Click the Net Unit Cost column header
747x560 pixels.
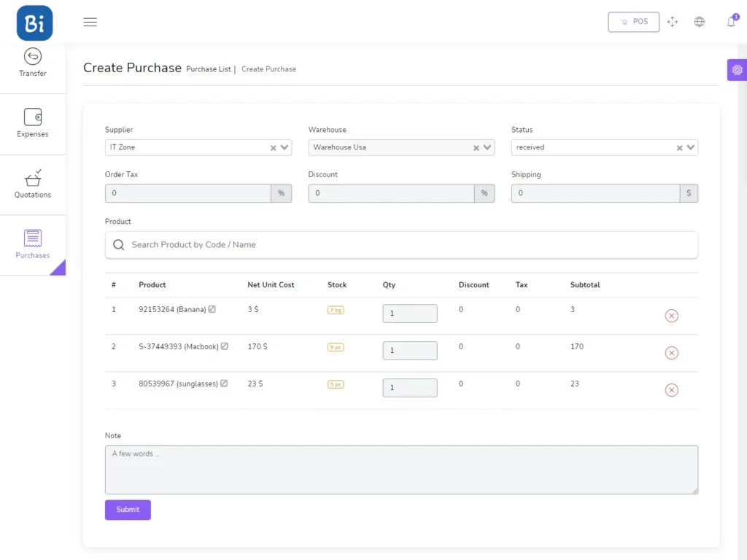pyautogui.click(x=271, y=285)
